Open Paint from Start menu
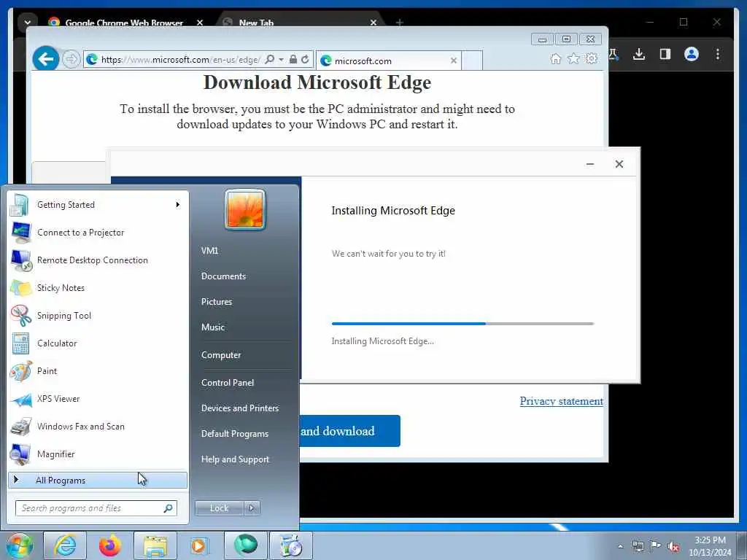The height and width of the screenshot is (560, 747). (98, 371)
